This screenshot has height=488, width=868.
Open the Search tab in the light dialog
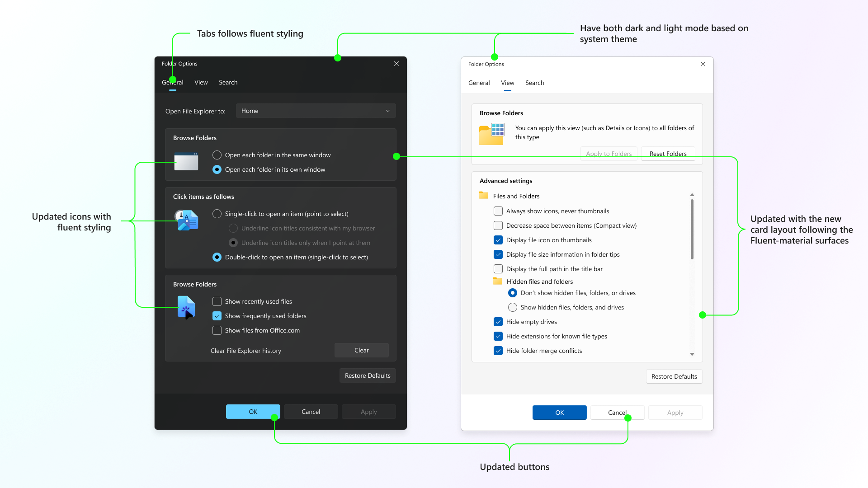point(534,83)
